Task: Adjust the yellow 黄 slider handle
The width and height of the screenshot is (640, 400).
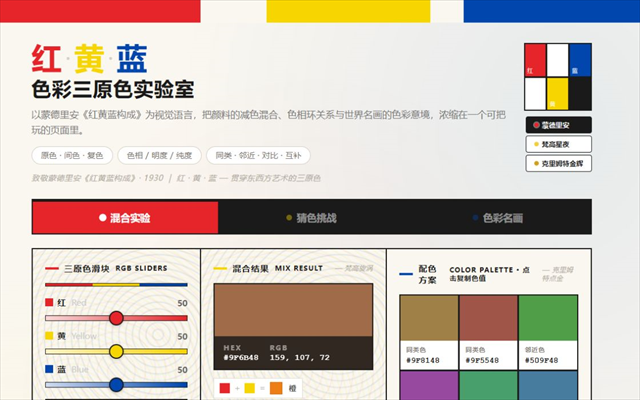Action: (x=116, y=351)
